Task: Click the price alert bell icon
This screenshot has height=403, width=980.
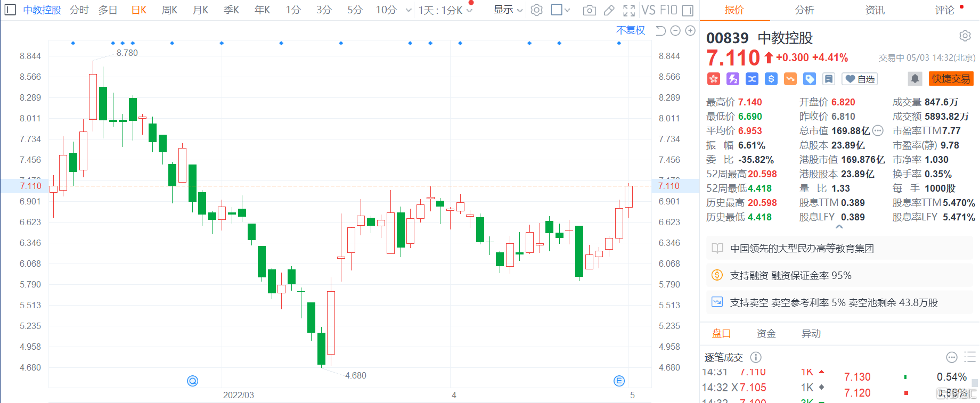Action: click(x=914, y=79)
